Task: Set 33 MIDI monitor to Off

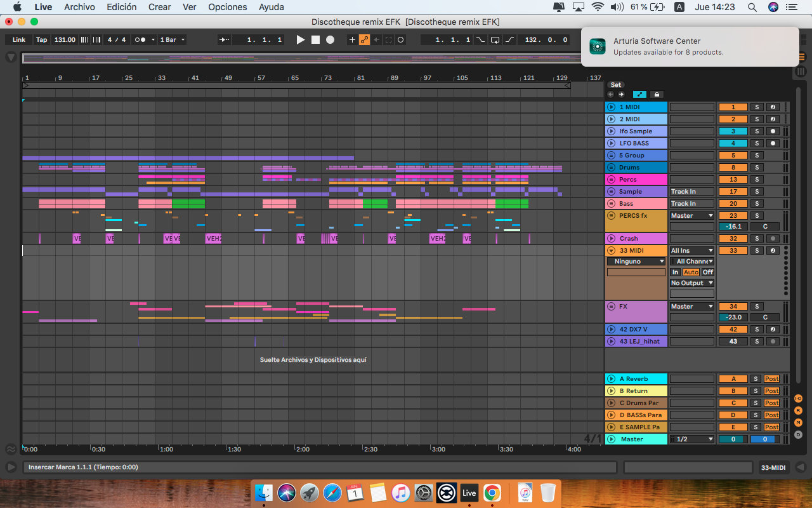Action: 708,272
